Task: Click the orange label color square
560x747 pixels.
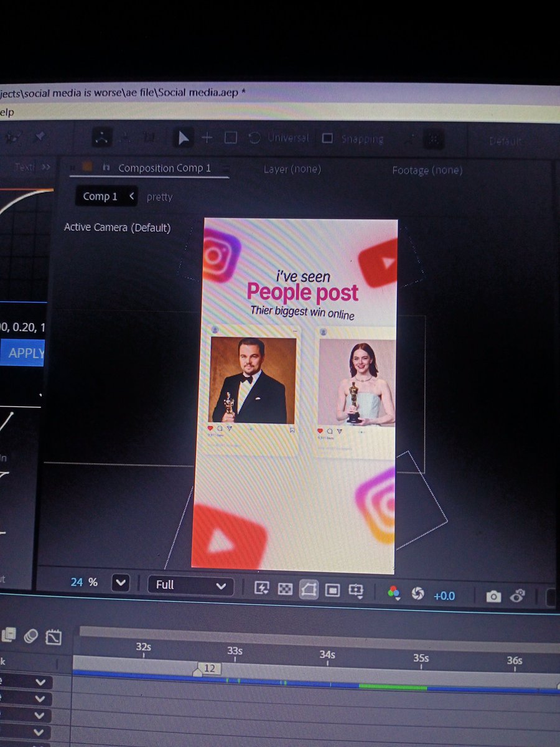Action: click(88, 167)
